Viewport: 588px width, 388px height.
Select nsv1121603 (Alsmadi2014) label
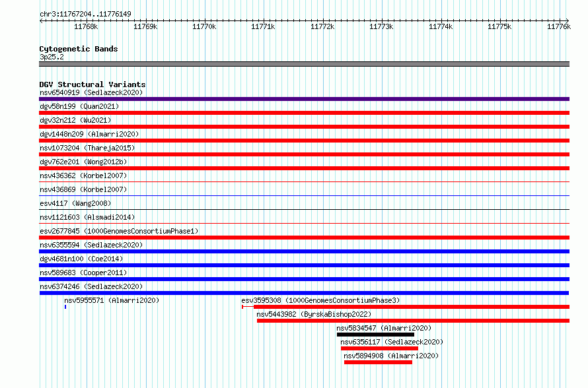(87, 217)
